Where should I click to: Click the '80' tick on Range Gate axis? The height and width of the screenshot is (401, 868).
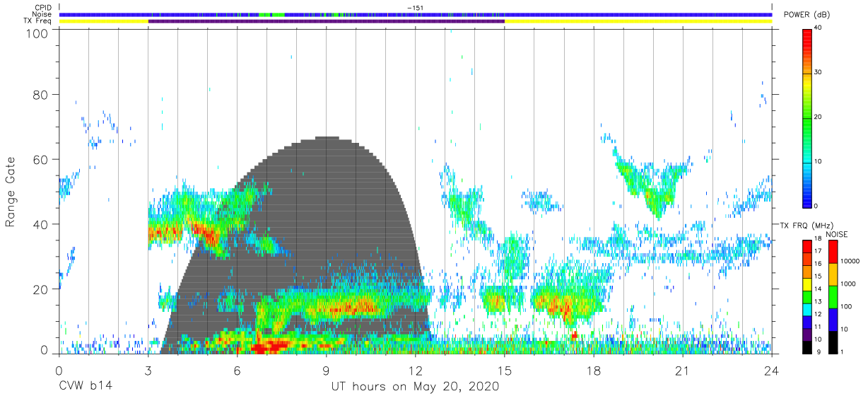coord(42,95)
